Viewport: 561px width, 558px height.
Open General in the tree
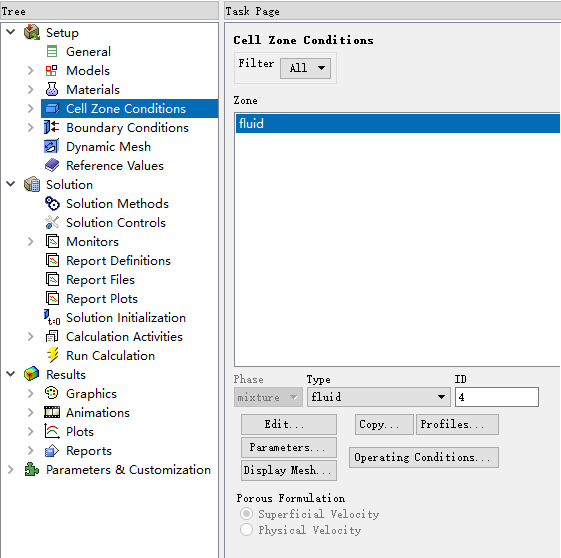click(x=88, y=52)
